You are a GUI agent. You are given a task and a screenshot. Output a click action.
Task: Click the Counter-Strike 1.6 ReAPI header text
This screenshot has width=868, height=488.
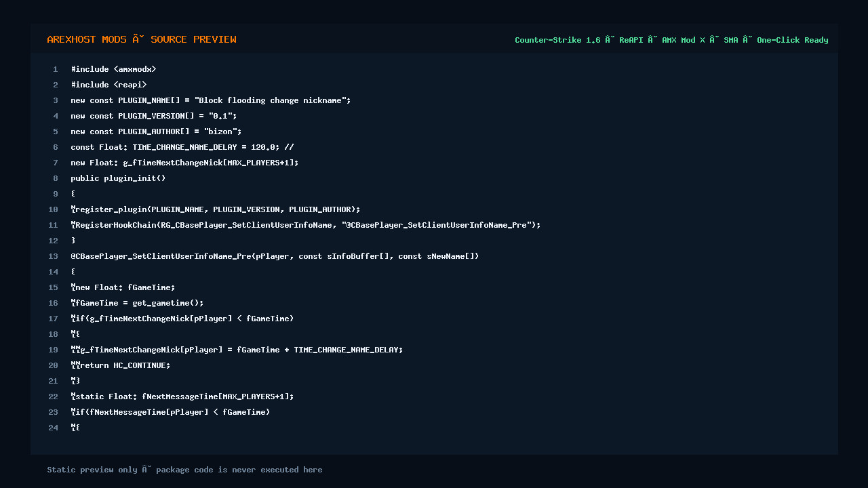click(671, 40)
